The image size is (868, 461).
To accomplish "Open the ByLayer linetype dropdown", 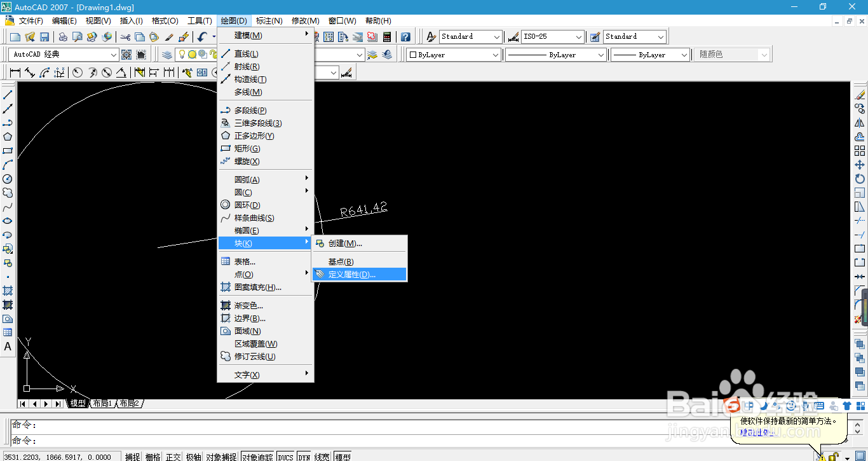I will pyautogui.click(x=556, y=55).
